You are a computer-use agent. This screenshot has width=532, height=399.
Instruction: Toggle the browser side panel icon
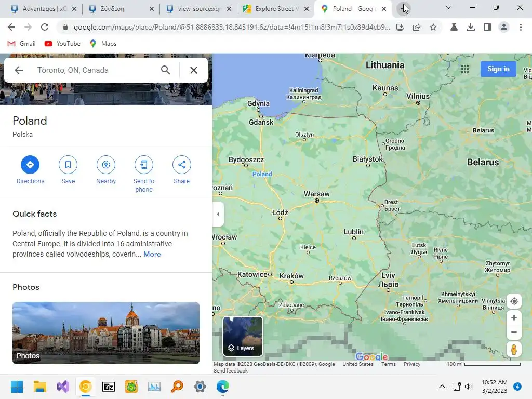pos(487,27)
